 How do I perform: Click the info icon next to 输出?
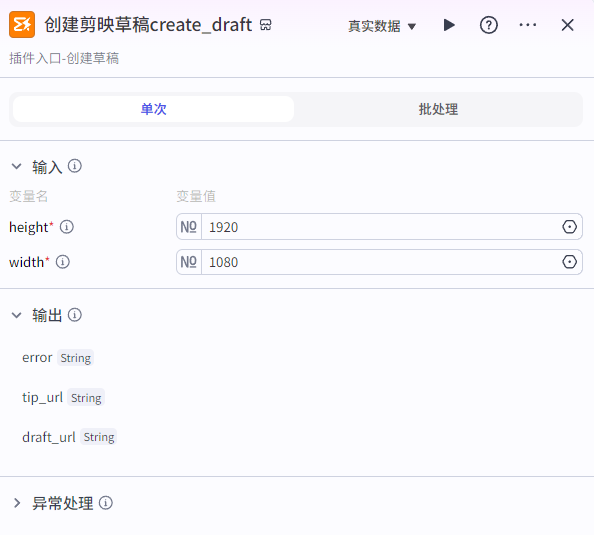pos(75,315)
